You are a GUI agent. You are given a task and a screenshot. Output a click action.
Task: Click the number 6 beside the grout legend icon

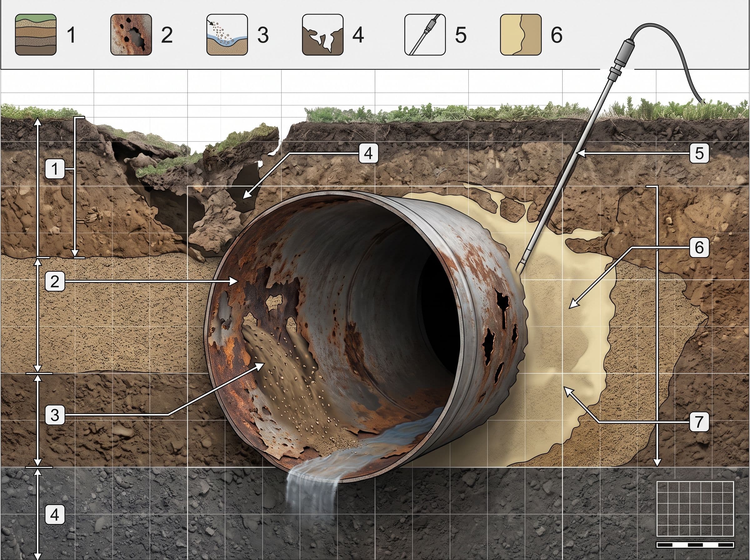click(557, 35)
